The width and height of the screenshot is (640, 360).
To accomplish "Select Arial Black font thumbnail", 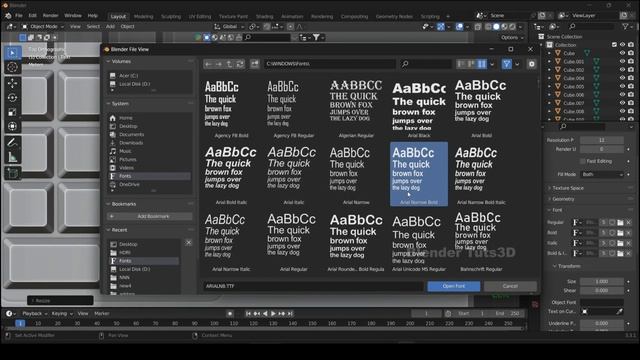I will (x=419, y=108).
